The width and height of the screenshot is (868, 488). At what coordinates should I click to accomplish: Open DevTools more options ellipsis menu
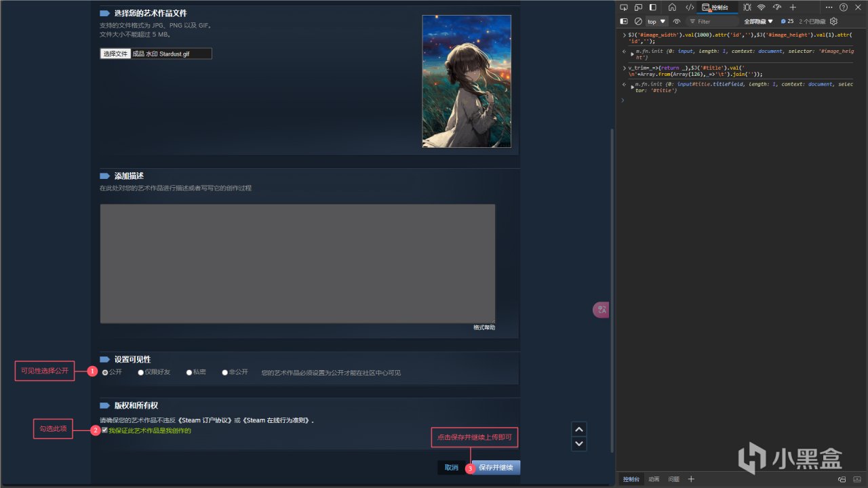pos(829,7)
